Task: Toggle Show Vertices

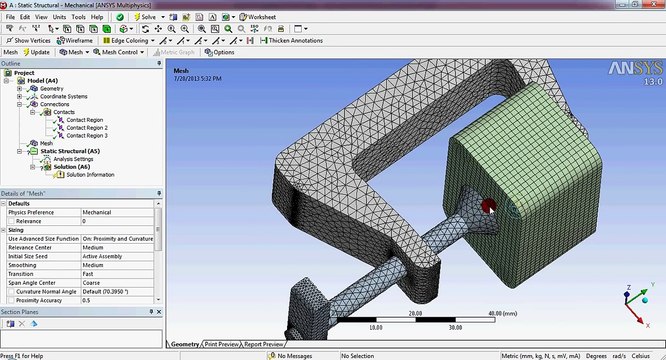Action: [28, 41]
